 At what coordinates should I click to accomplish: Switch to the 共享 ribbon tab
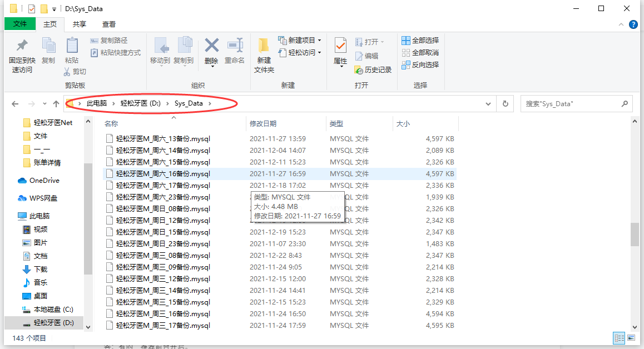80,24
